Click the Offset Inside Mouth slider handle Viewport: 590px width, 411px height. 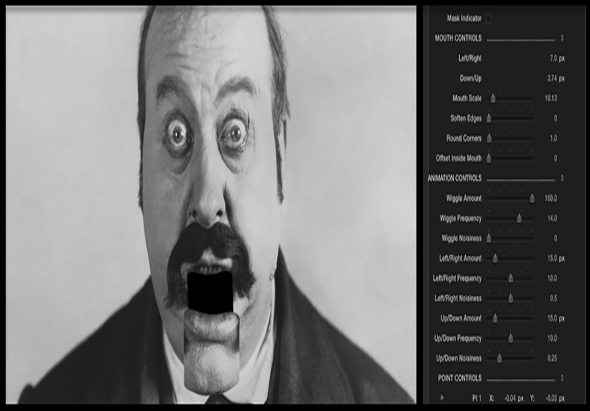(489, 158)
